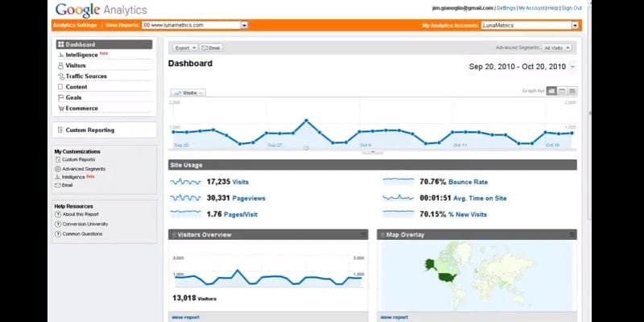The height and width of the screenshot is (322, 644).
Task: Click the Visits sparkline thumbnail
Action: [186, 182]
